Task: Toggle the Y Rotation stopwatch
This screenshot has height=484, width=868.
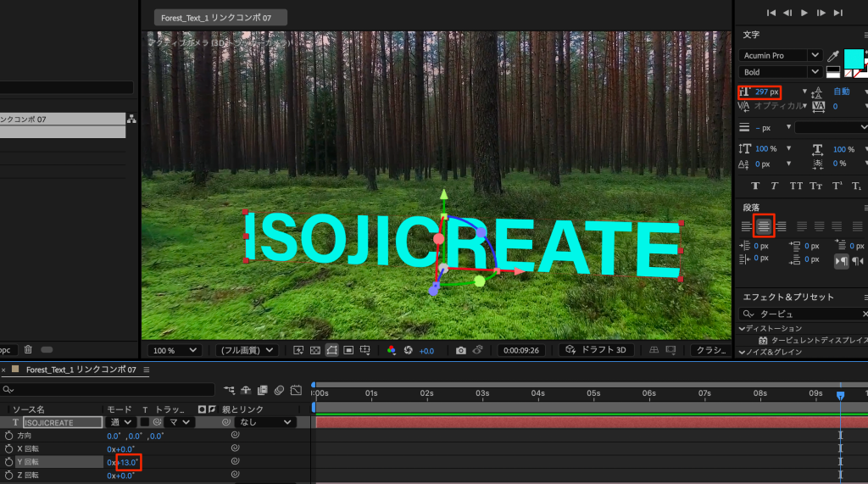Action: (x=9, y=462)
